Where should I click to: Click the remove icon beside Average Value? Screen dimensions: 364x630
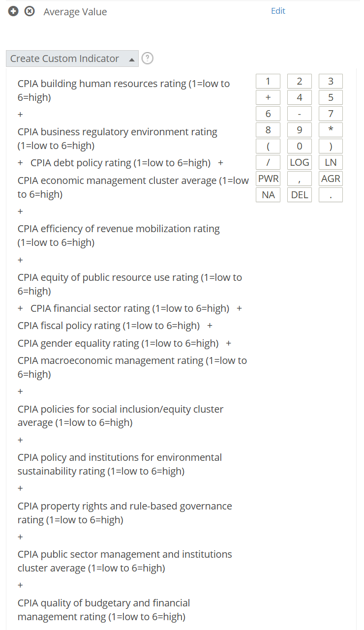(30, 11)
